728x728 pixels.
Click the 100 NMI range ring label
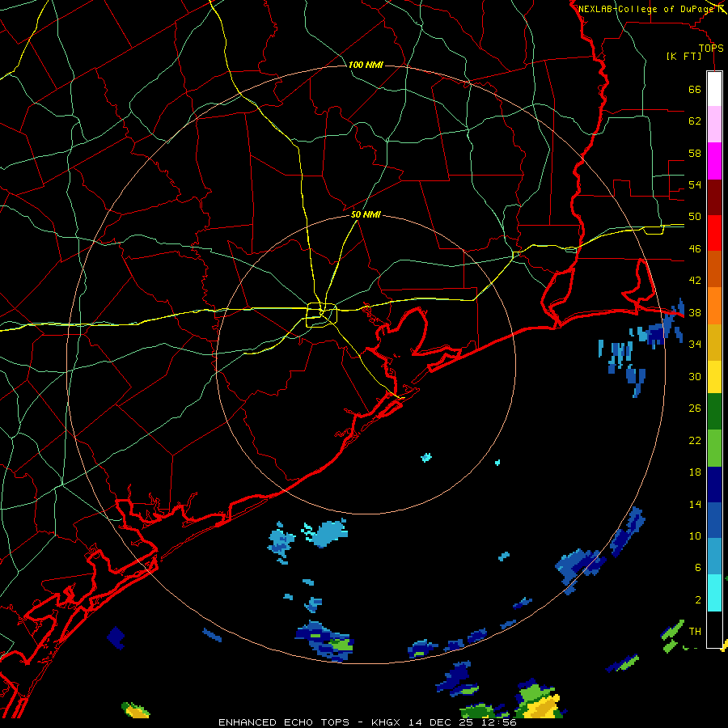point(366,65)
